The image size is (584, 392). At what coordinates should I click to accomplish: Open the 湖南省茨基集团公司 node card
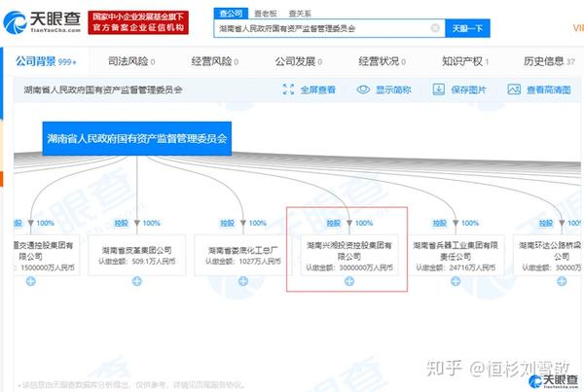137,255
